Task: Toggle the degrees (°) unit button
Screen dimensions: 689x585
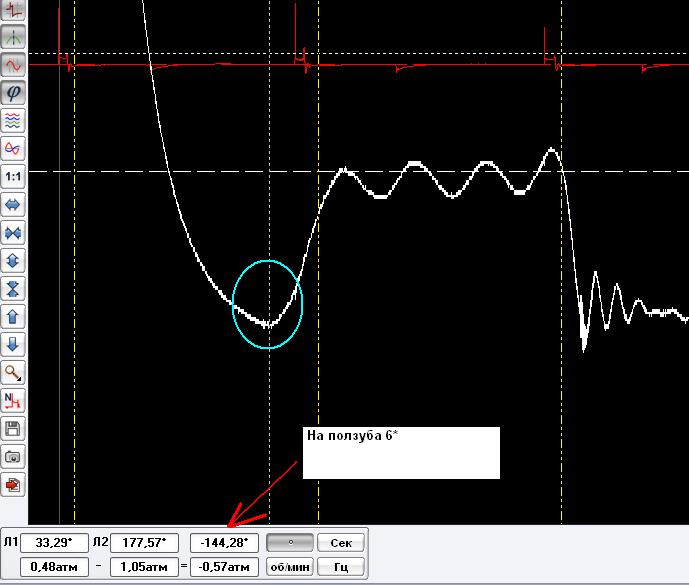Action: 290,542
